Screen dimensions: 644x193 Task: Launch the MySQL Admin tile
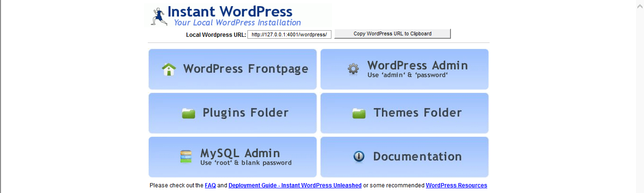(233, 157)
